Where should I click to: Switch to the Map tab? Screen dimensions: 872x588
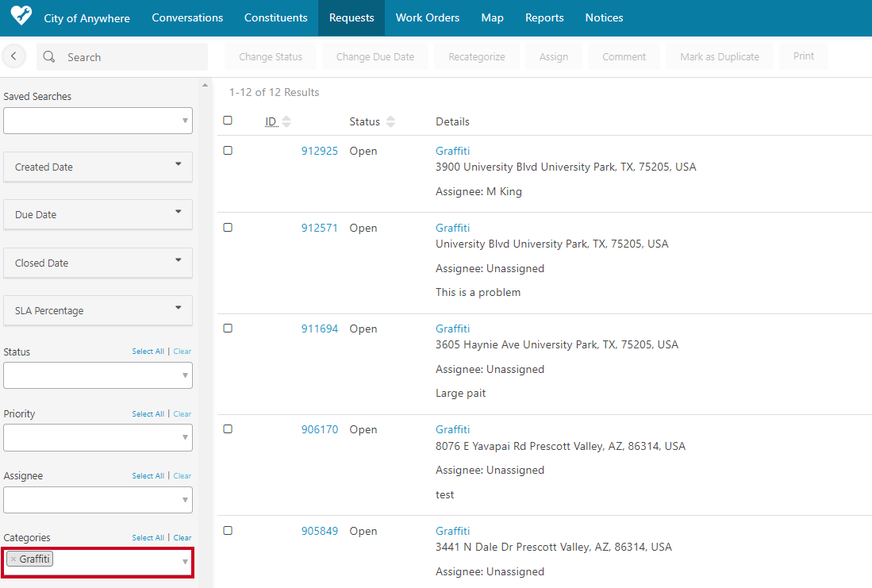[492, 17]
